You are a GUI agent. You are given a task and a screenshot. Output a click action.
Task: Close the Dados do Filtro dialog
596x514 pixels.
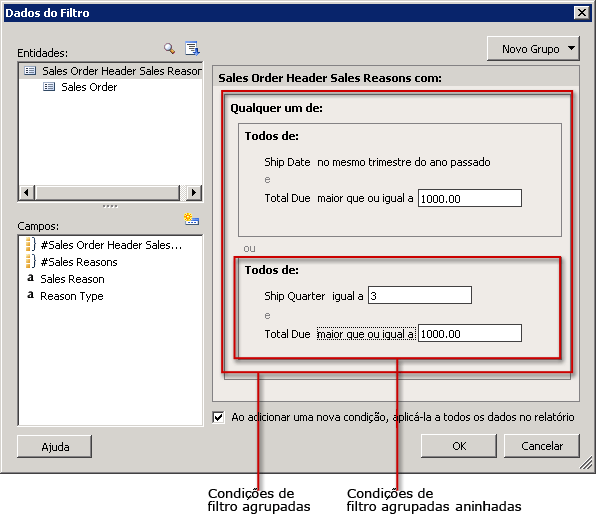point(582,13)
